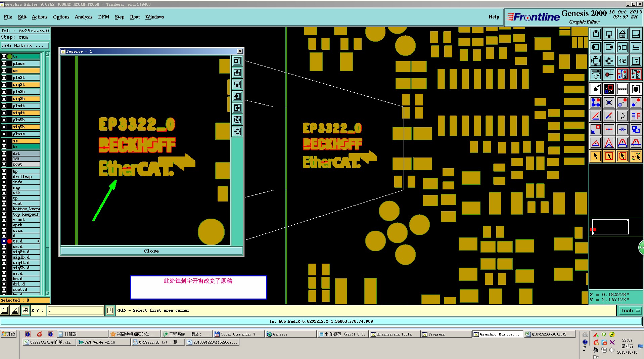
Task: Click layer list scroll-down arrow
Action: [47, 293]
